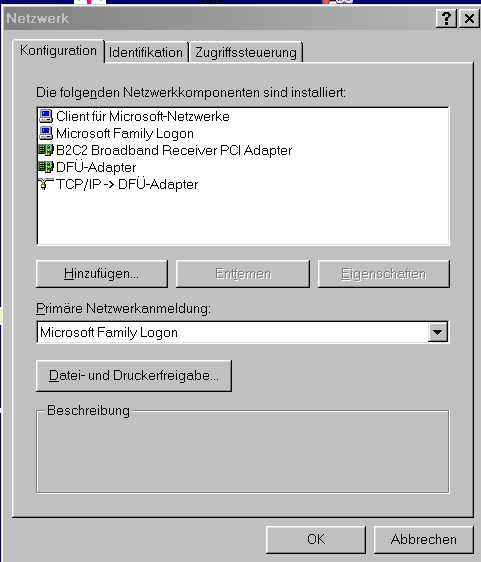Screen dimensions: 481x562
Task: Click the Hinzufügen... button
Action: [x=102, y=274]
